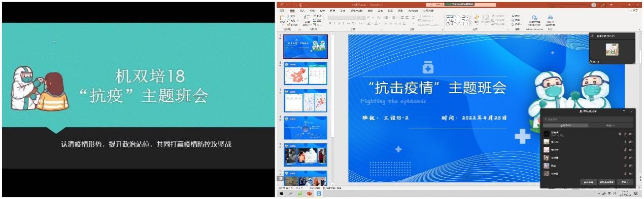Select slide 2 thumbnail with red map
Viewport: 644px width, 199px height.
coord(306,73)
